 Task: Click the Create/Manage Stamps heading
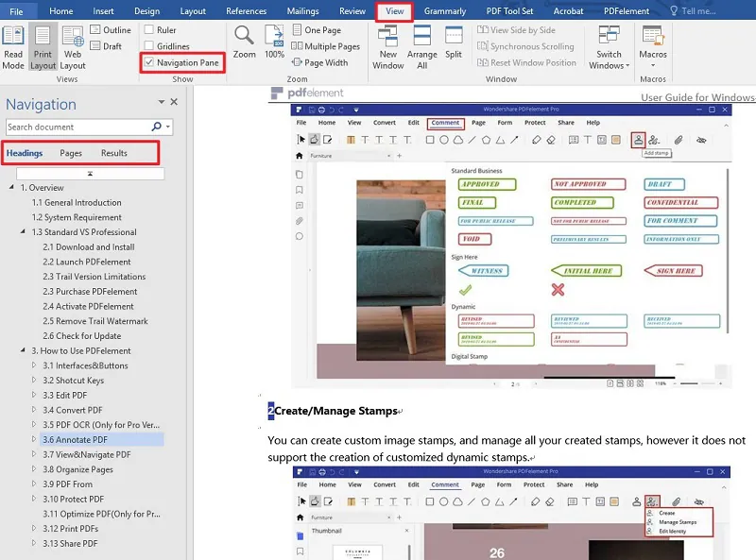(335, 411)
